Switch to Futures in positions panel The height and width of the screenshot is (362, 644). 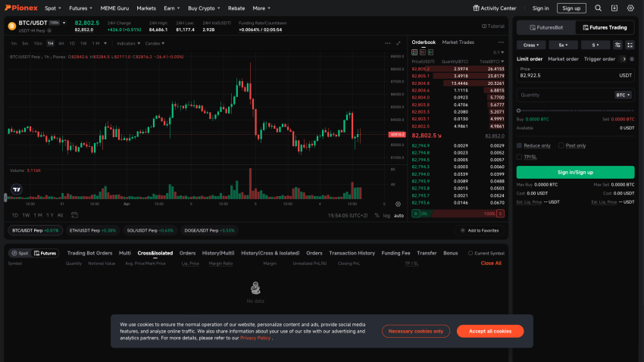pyautogui.click(x=45, y=253)
